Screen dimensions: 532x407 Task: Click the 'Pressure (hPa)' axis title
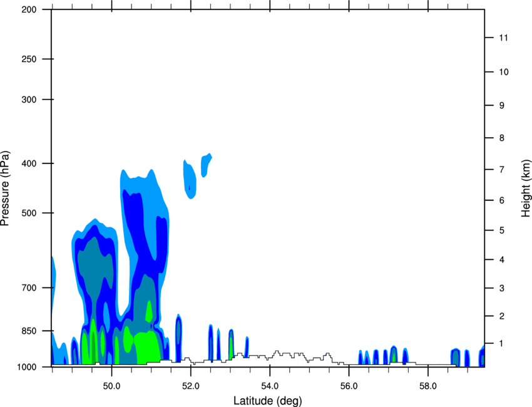coord(5,188)
